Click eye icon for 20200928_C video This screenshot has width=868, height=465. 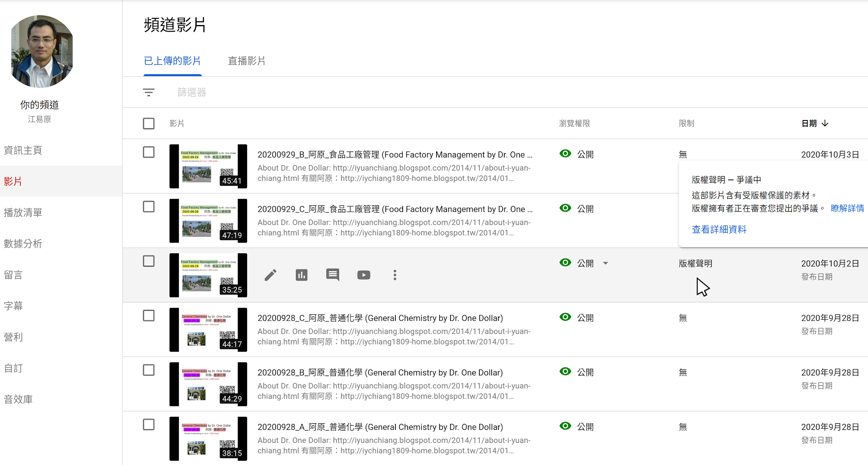click(x=565, y=317)
